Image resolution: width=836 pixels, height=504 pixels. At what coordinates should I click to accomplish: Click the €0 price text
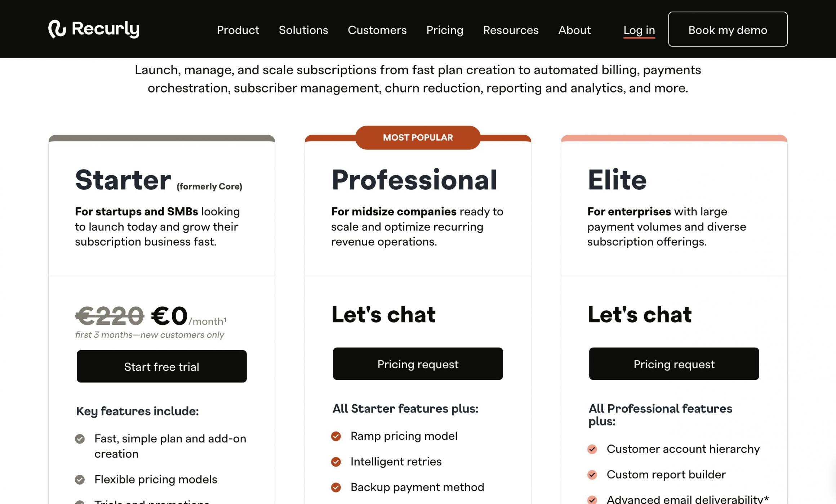tap(169, 315)
